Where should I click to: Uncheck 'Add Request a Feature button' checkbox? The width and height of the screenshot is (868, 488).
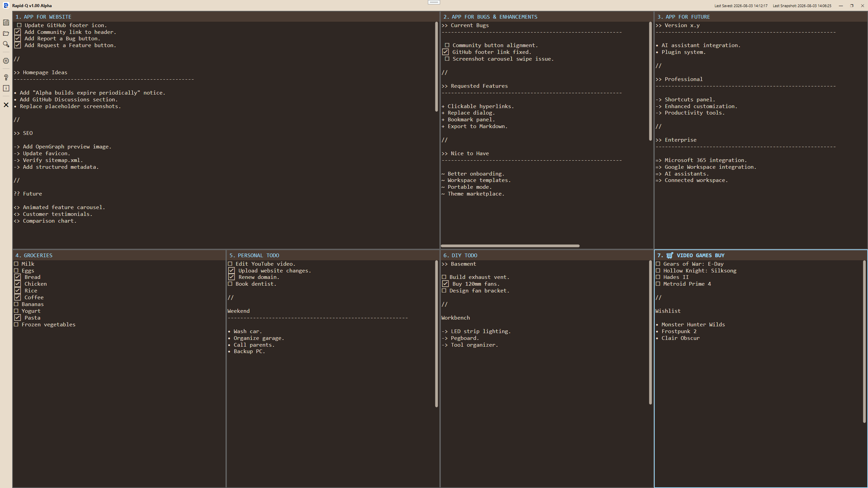pyautogui.click(x=18, y=45)
